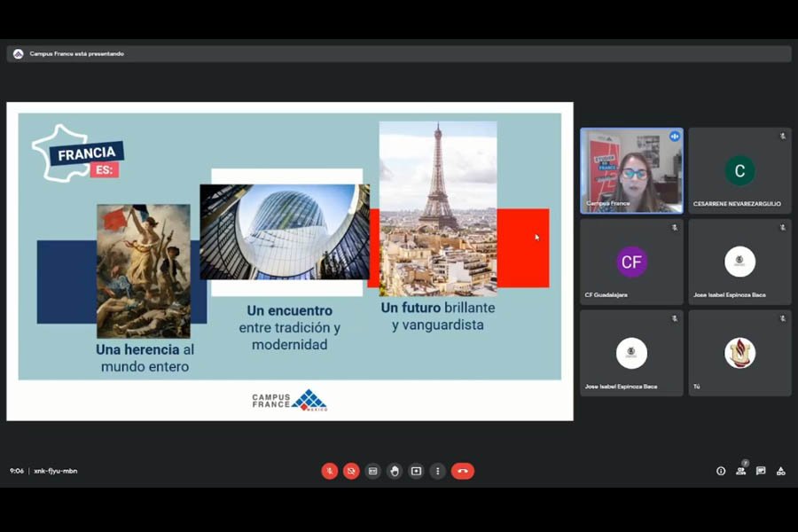Open the activities panel icon
The width and height of the screenshot is (798, 532).
(x=780, y=471)
